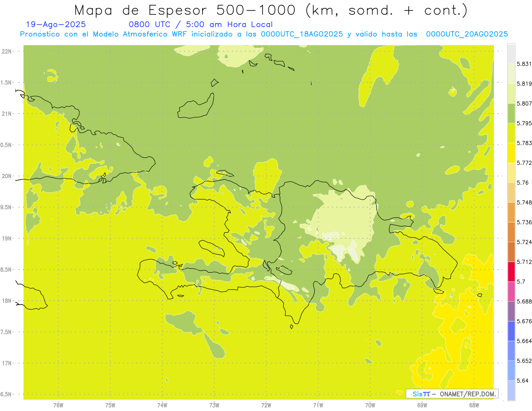
Task: Click the legend value 5.76
Action: coord(522,183)
